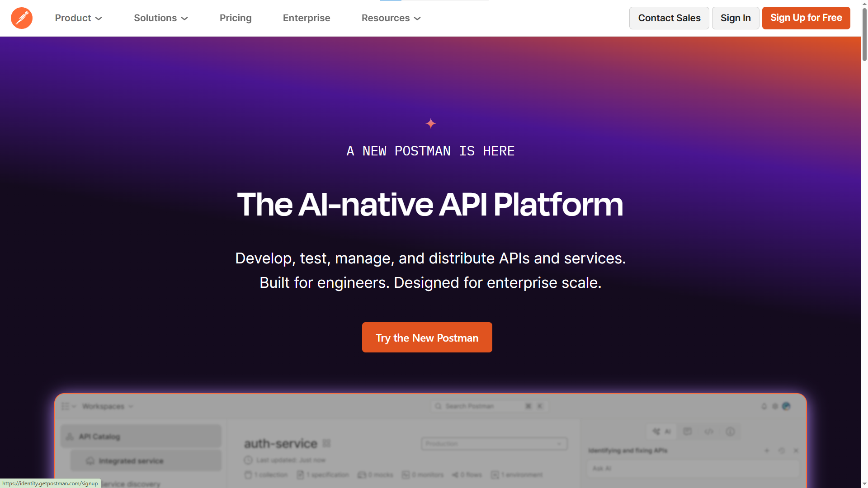Expand the Product dropdown menu

pos(79,18)
